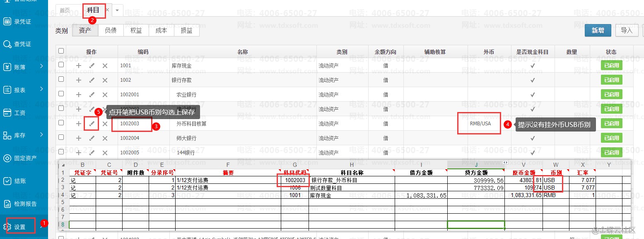Open 查凭证 in the sidebar

tap(23, 44)
